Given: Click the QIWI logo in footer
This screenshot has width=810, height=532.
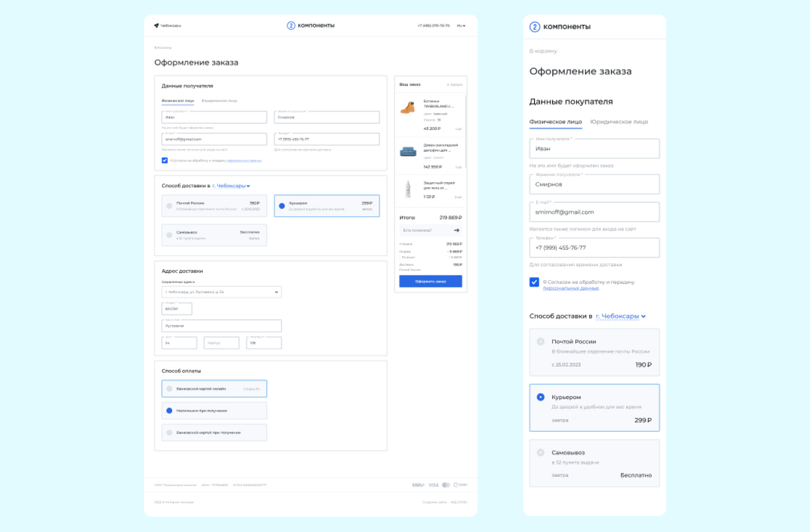Looking at the screenshot, I should coord(460,485).
